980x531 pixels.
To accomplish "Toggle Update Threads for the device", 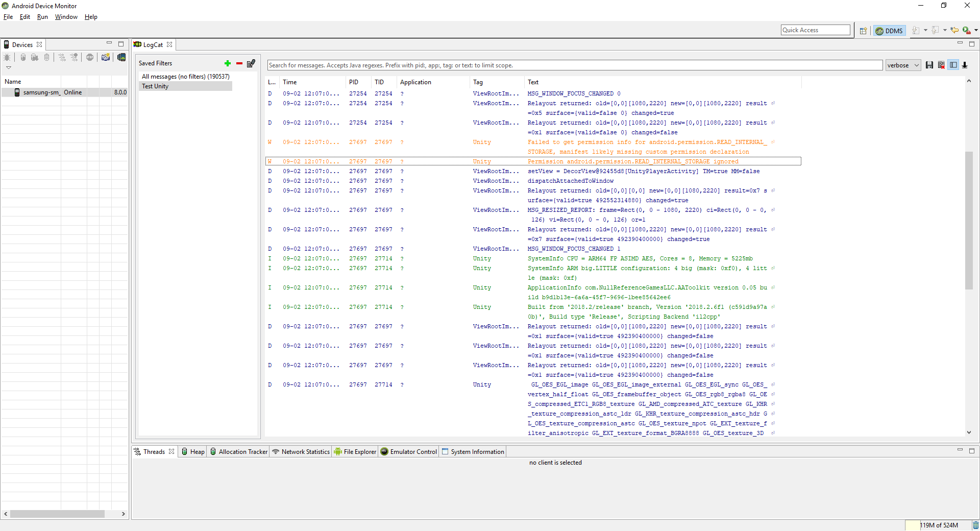I will 62,58.
